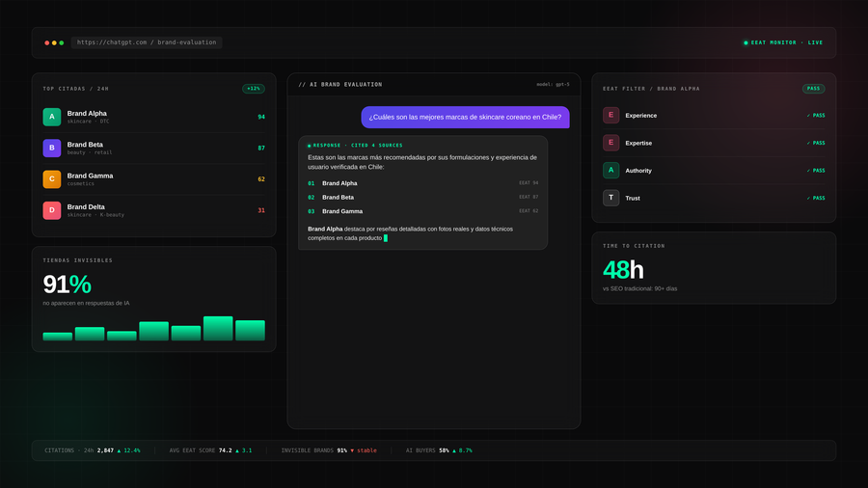Click the 48h Time to Citation figure
868x488 pixels.
tap(623, 270)
